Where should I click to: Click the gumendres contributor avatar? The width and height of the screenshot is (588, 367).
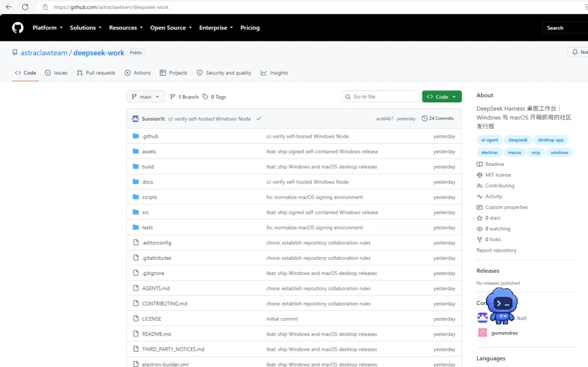pyautogui.click(x=482, y=333)
